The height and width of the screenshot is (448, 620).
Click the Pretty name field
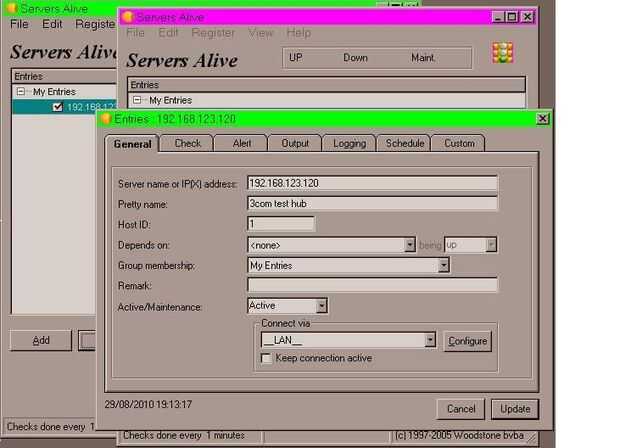372,204
